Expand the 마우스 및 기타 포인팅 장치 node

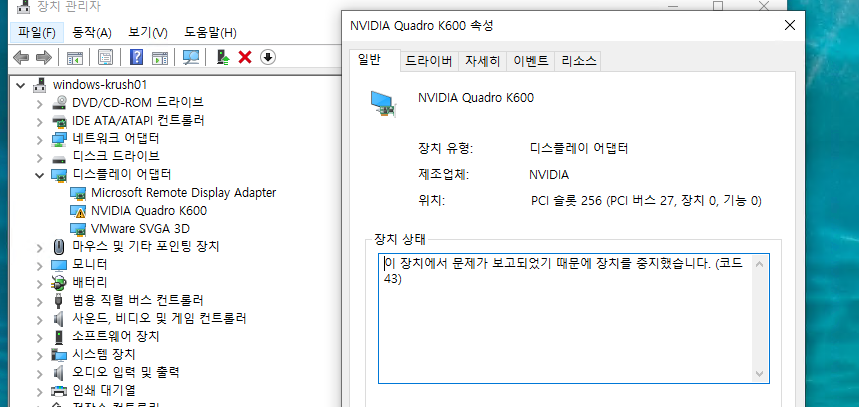(x=39, y=248)
